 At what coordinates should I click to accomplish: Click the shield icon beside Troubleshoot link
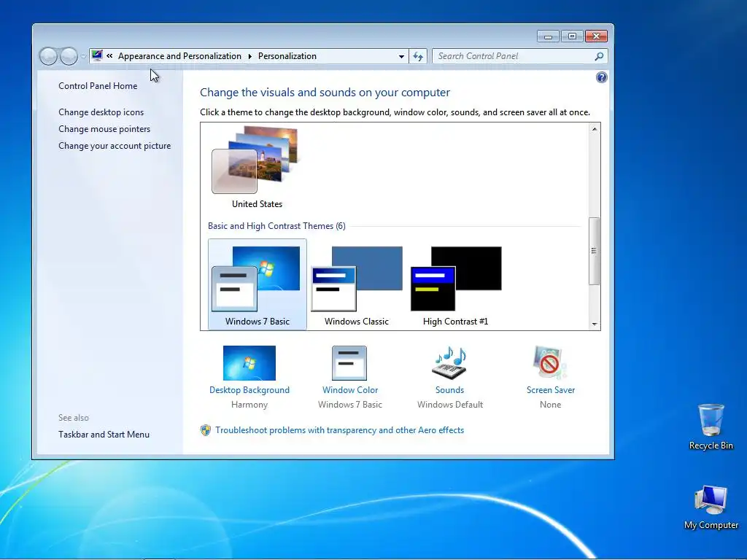point(205,430)
